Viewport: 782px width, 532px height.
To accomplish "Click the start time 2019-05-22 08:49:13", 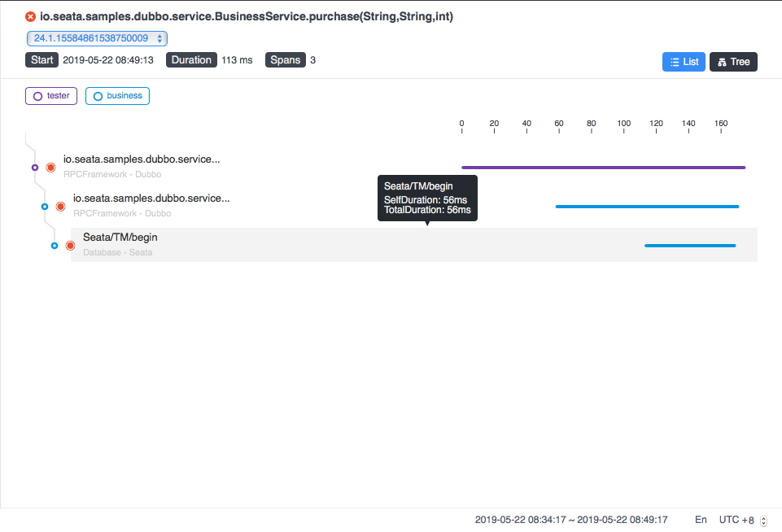I will click(x=108, y=60).
